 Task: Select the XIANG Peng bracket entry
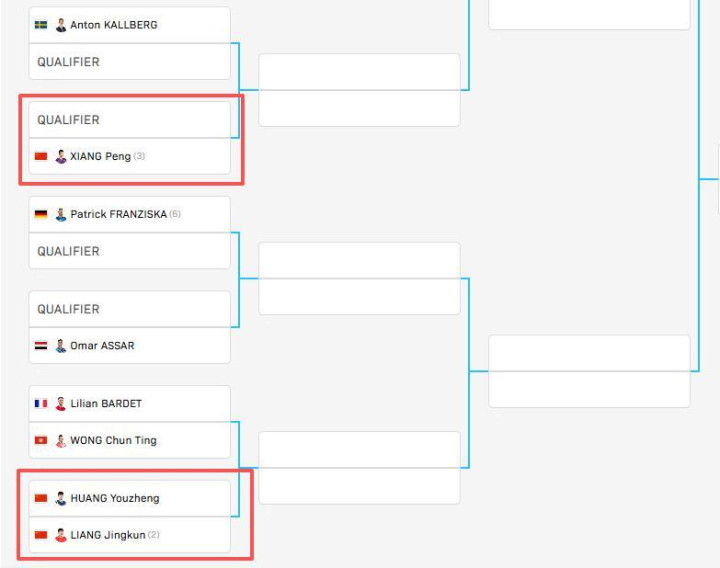tap(100, 157)
